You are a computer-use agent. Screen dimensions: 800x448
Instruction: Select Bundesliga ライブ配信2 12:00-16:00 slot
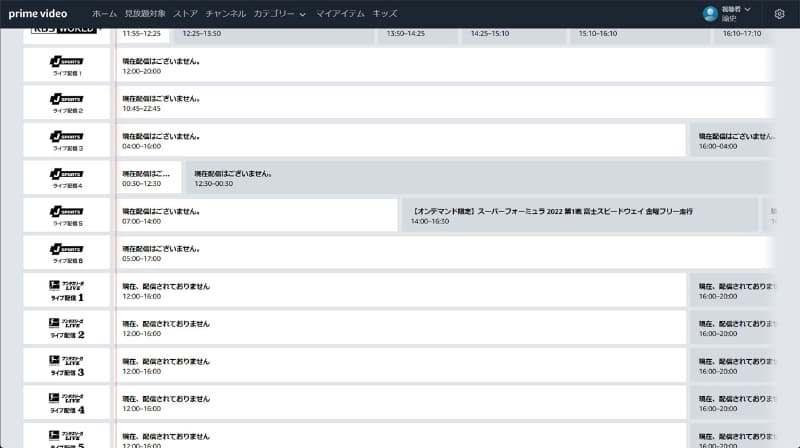(401, 328)
